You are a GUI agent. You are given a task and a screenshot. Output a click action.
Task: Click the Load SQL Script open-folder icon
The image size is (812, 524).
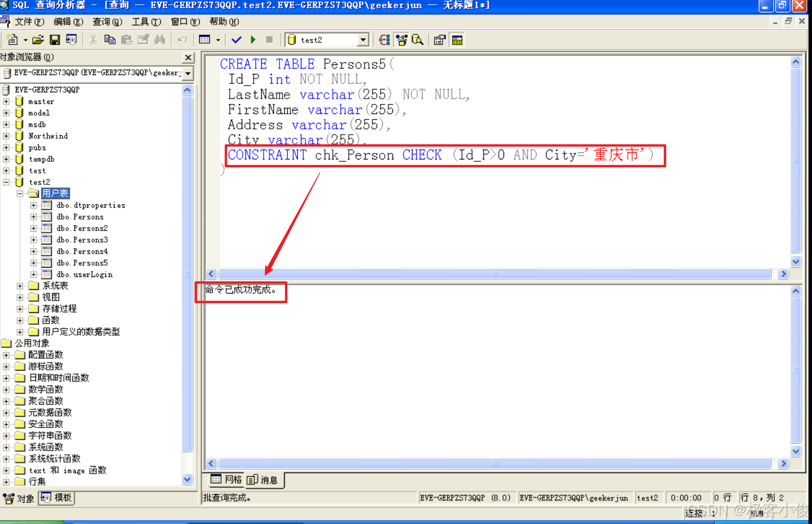(x=38, y=40)
